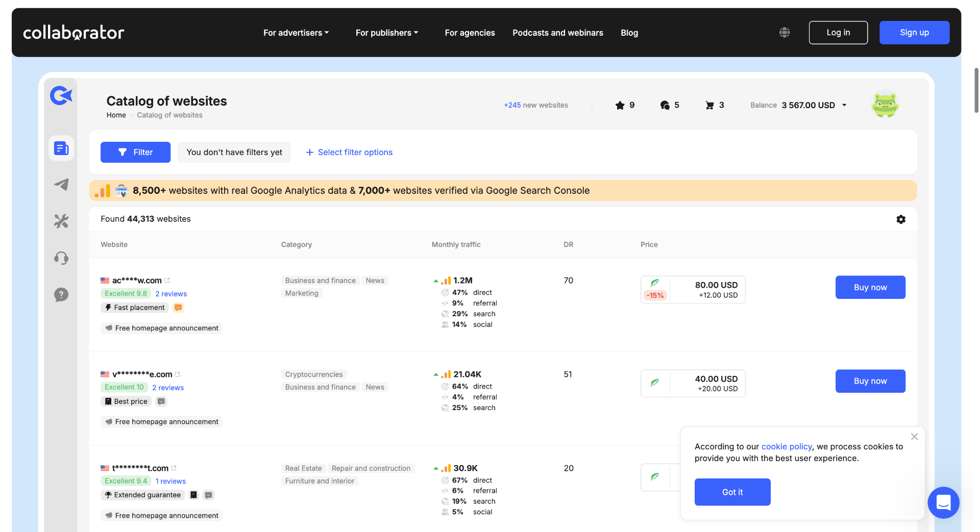Image resolution: width=980 pixels, height=532 pixels.
Task: Click Select filter options link
Action: click(x=349, y=152)
